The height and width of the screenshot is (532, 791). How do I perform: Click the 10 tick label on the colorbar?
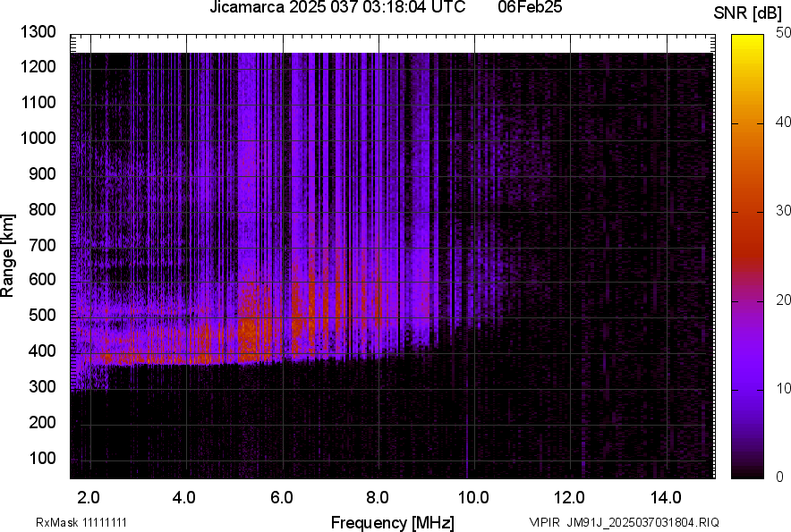[784, 389]
